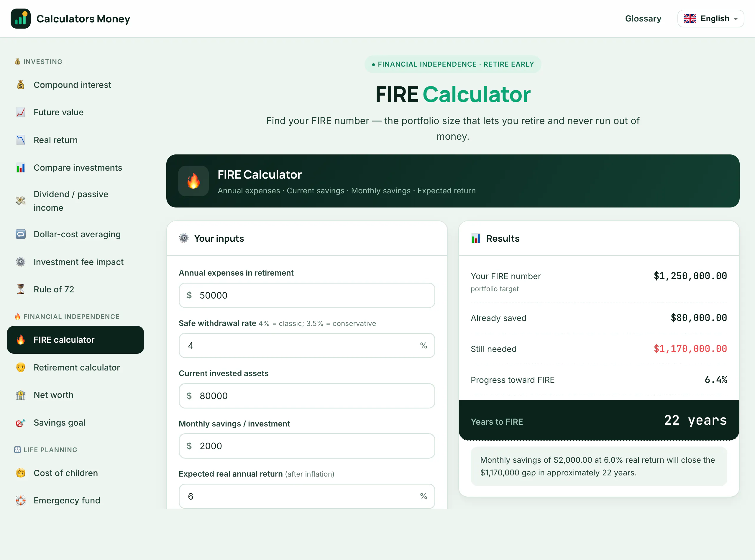Click the 4% = classic; 3.5% = conservative hint

317,323
